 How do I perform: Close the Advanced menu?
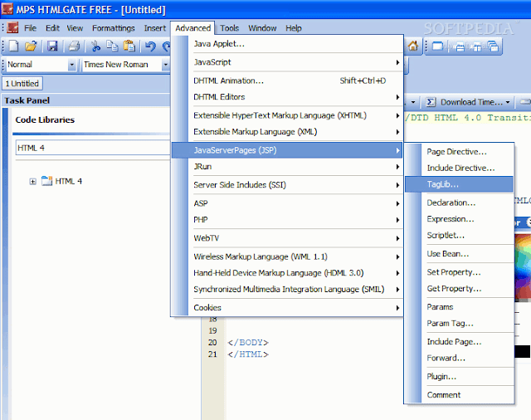point(192,28)
